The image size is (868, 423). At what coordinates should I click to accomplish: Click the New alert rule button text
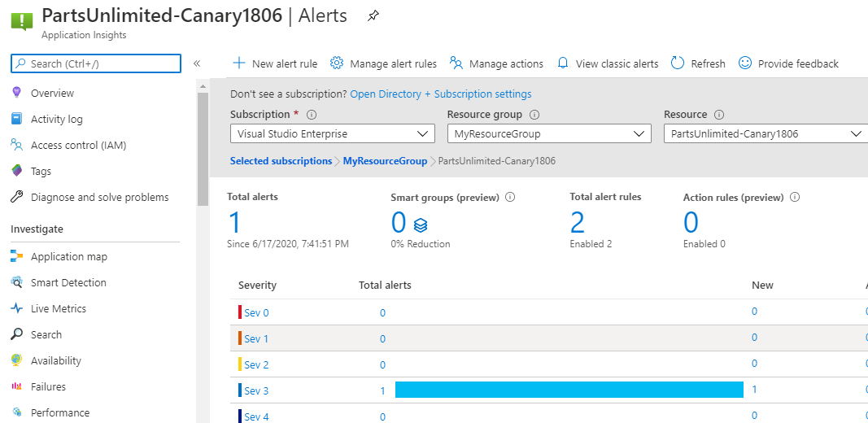click(x=285, y=63)
